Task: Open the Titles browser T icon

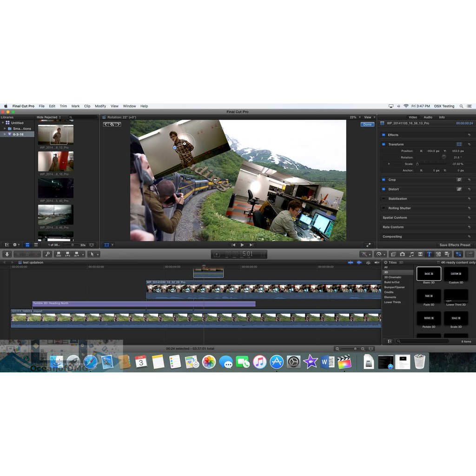Action: coord(429,254)
